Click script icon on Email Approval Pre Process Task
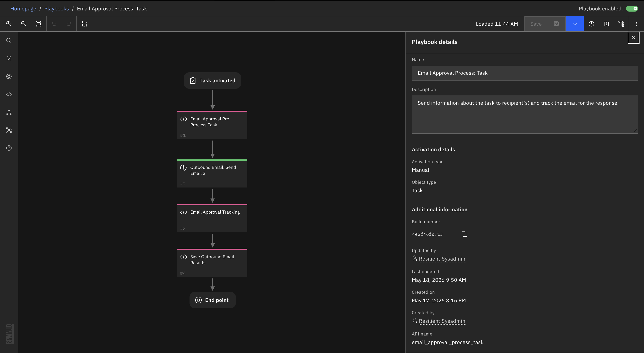This screenshot has width=644, height=353. point(184,119)
